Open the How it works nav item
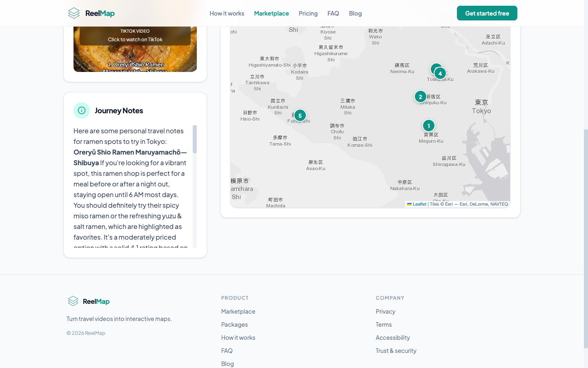 click(x=227, y=13)
